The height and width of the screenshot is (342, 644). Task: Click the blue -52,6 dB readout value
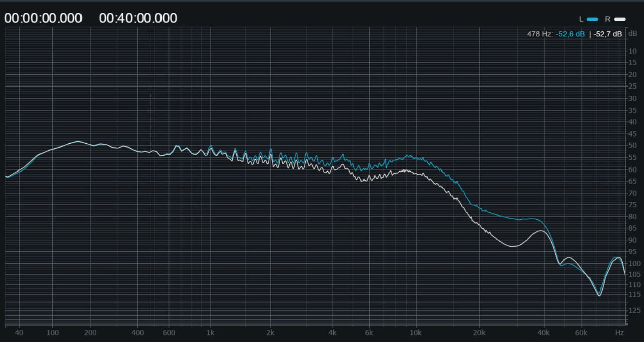coord(570,34)
